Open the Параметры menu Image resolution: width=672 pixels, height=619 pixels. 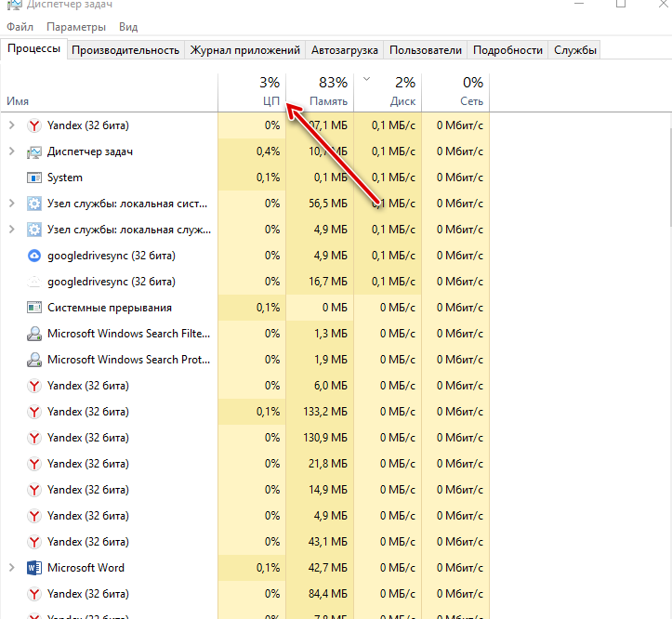click(x=76, y=27)
